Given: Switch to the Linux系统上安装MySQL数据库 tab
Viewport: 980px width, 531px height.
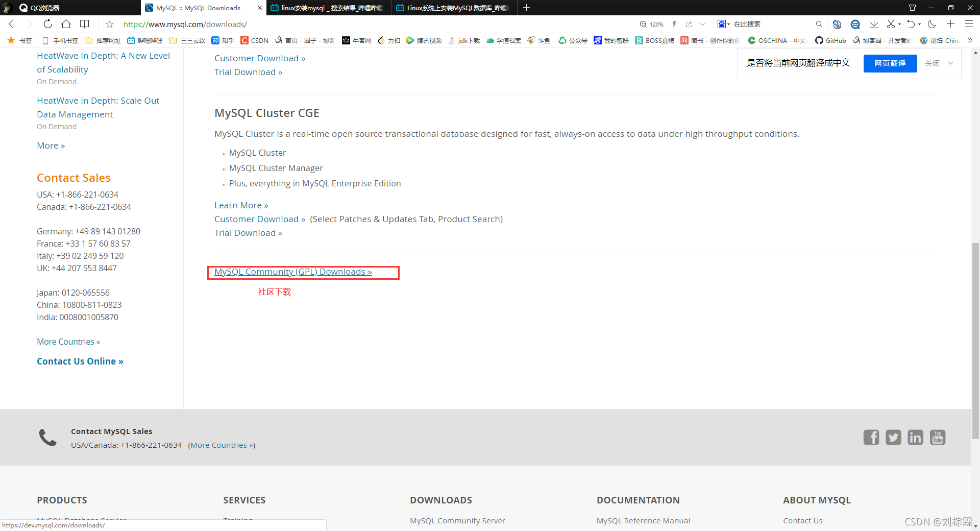Looking at the screenshot, I should tap(454, 8).
